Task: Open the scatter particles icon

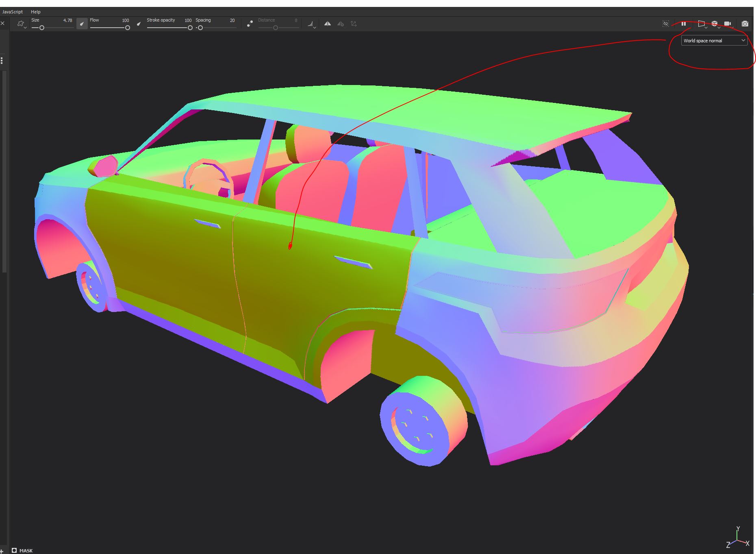Action: coord(250,23)
